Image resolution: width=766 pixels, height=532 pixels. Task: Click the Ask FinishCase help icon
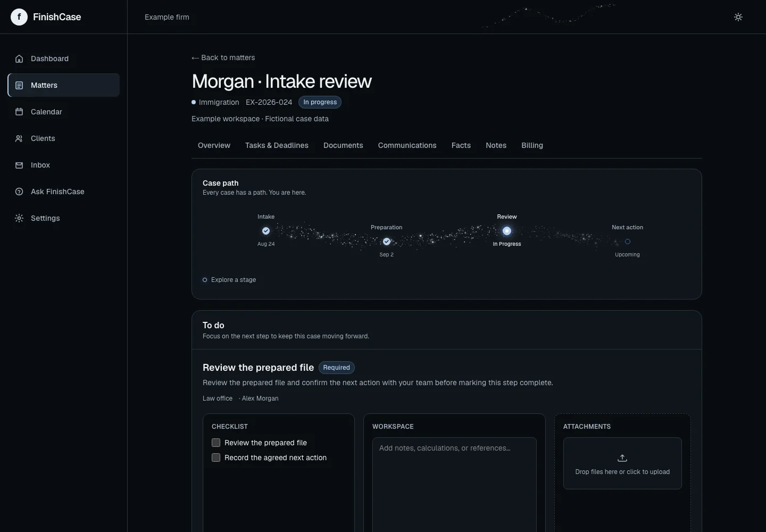click(x=19, y=192)
